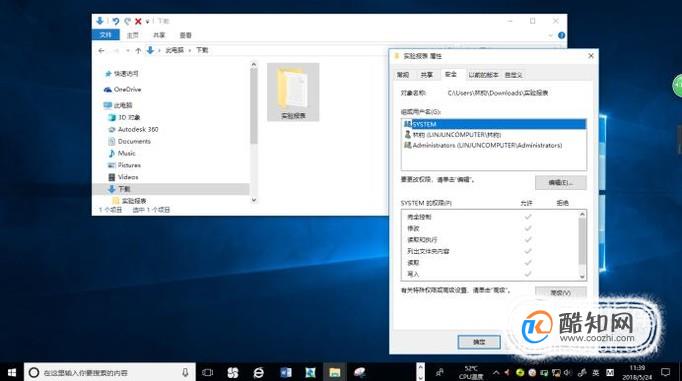
Task: Click the 修改 permission row
Action: 491,228
